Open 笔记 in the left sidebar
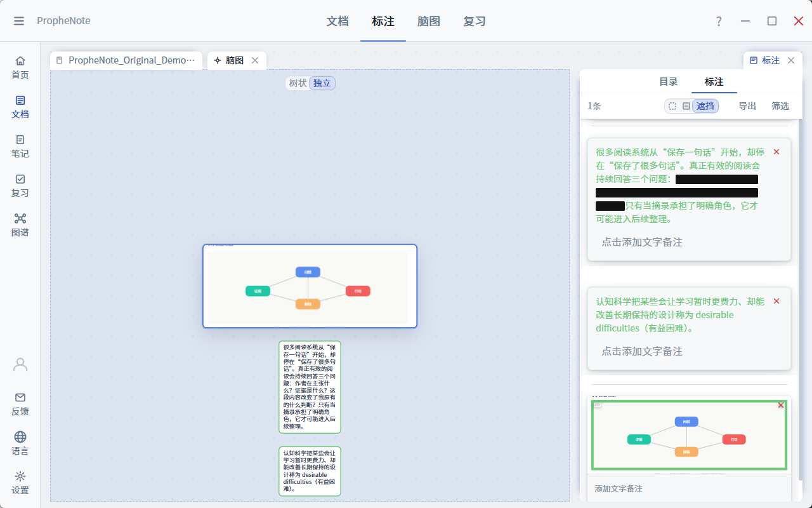The width and height of the screenshot is (812, 508). tap(20, 147)
